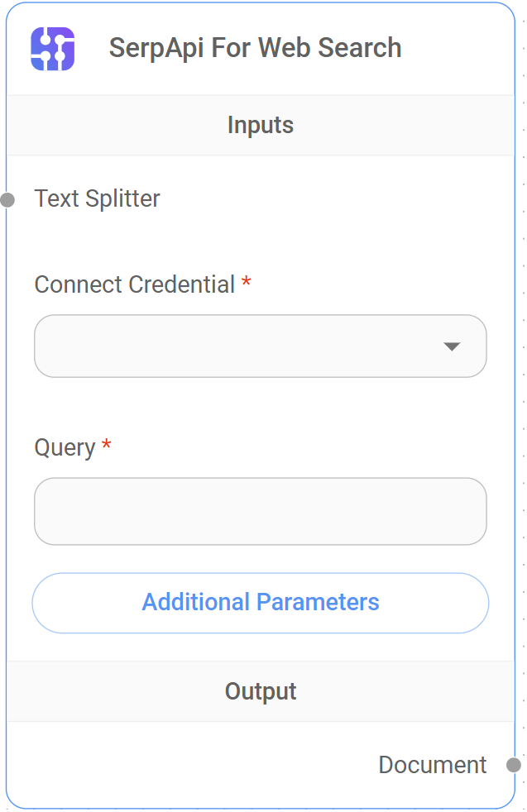Click the gray anchor circle beside Text Splitter
The image size is (527, 812).
tap(7, 198)
